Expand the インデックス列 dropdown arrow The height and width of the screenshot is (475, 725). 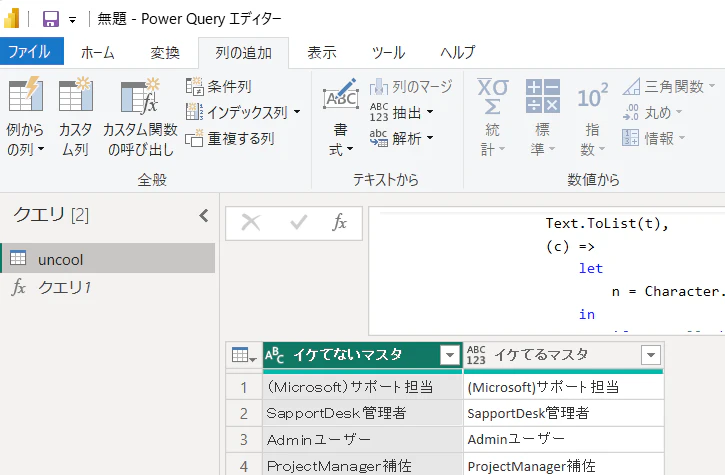pos(297,112)
